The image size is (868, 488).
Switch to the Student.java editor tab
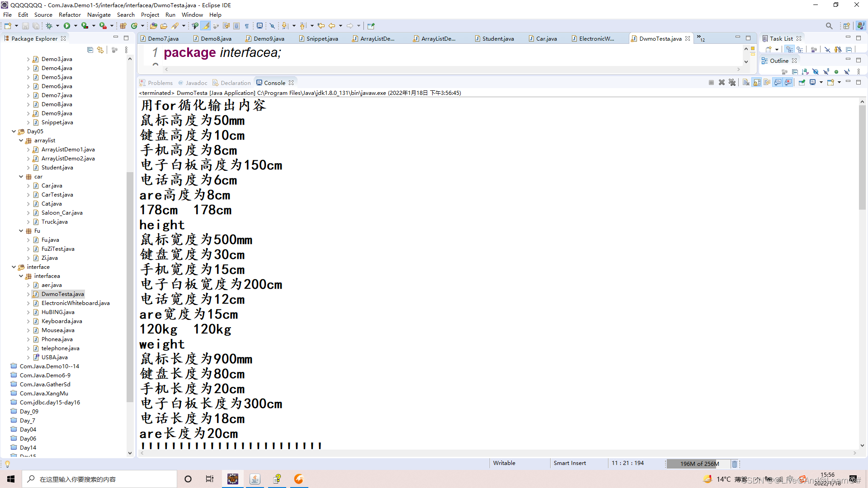click(497, 38)
